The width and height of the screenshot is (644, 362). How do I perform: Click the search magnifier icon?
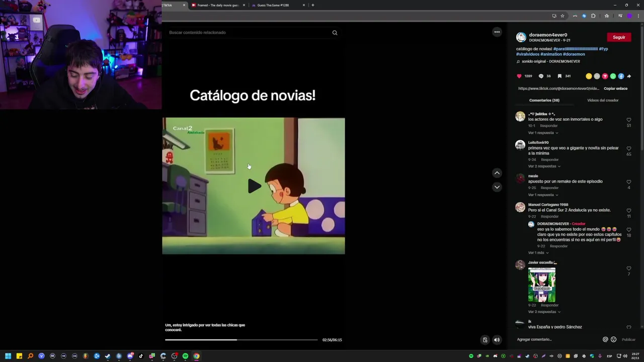click(335, 33)
